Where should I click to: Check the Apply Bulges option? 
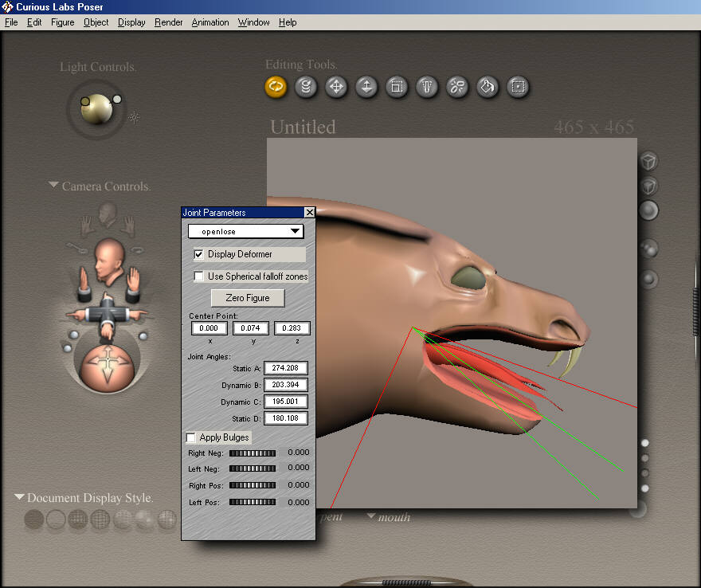(x=191, y=437)
